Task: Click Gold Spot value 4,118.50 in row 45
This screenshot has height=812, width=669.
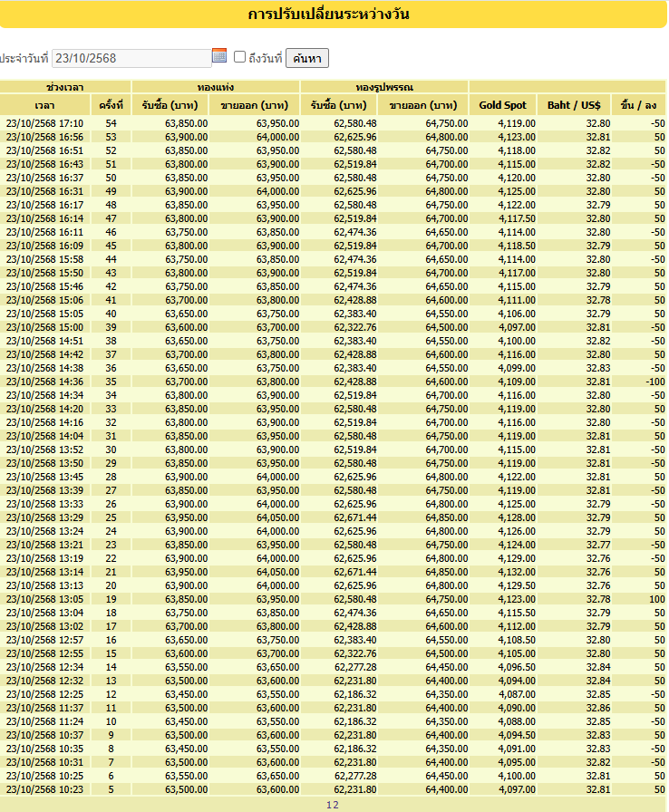Action: click(x=517, y=246)
